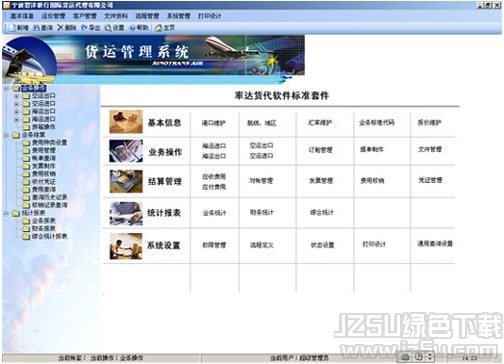The height and width of the screenshot is (364, 504).
Task: Expand the 海运出口 tree node
Action: [16, 112]
